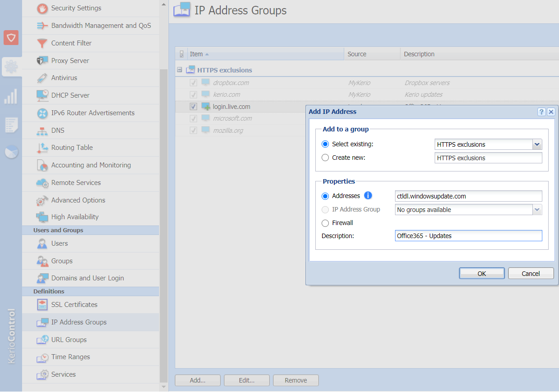Click the Accounting and Monitoring icon
Image resolution: width=559 pixels, height=392 pixels.
42,165
